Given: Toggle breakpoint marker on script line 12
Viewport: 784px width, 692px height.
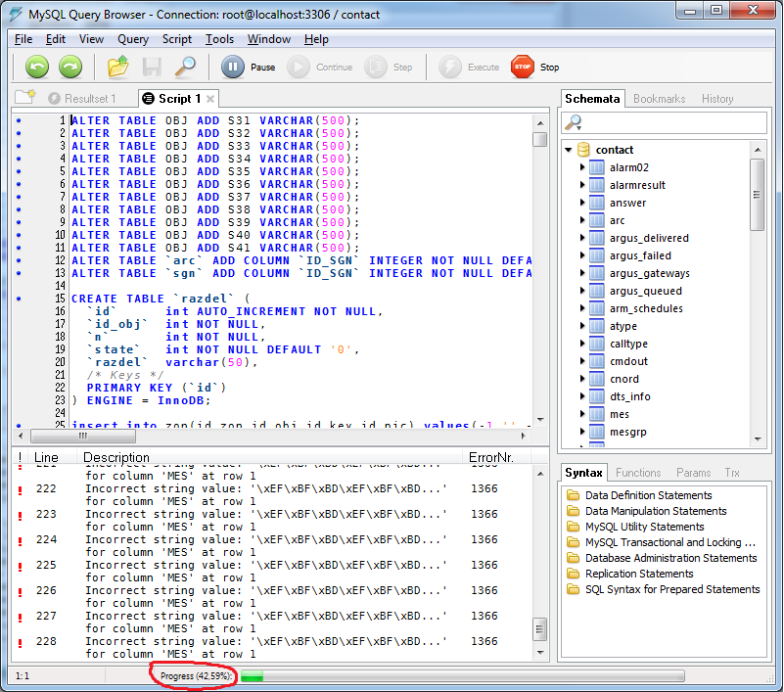Looking at the screenshot, I should [19, 260].
